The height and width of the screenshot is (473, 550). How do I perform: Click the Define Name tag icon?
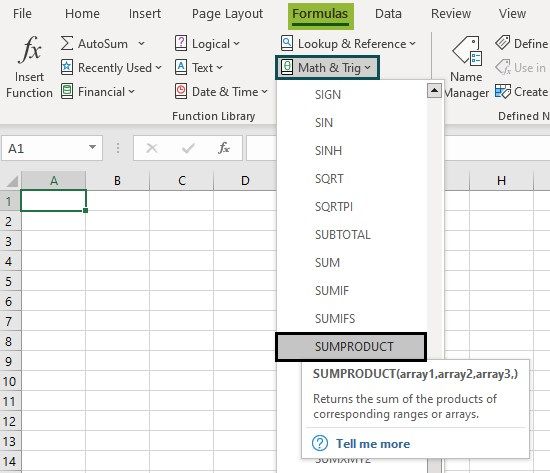(503, 43)
